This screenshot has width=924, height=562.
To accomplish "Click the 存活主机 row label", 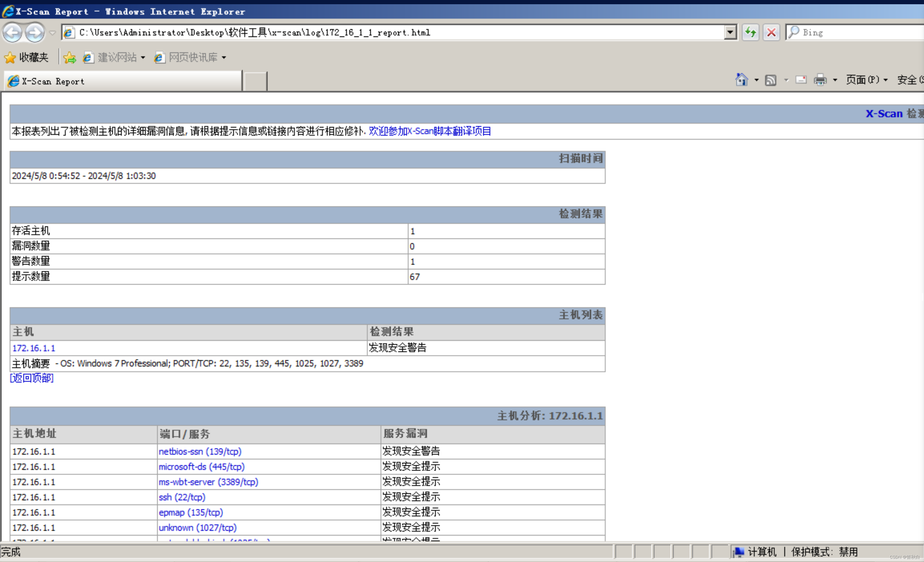I will [31, 231].
